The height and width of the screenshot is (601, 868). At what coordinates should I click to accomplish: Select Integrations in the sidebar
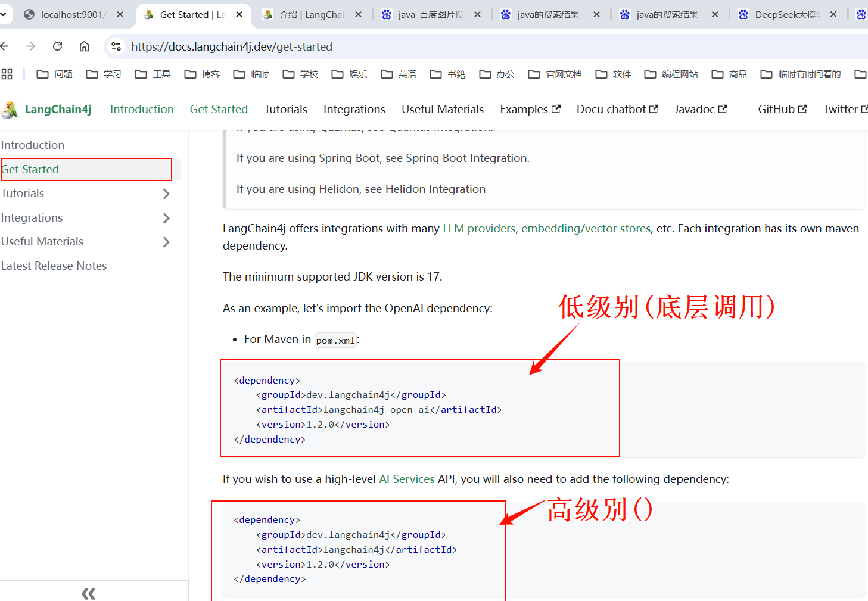click(32, 217)
